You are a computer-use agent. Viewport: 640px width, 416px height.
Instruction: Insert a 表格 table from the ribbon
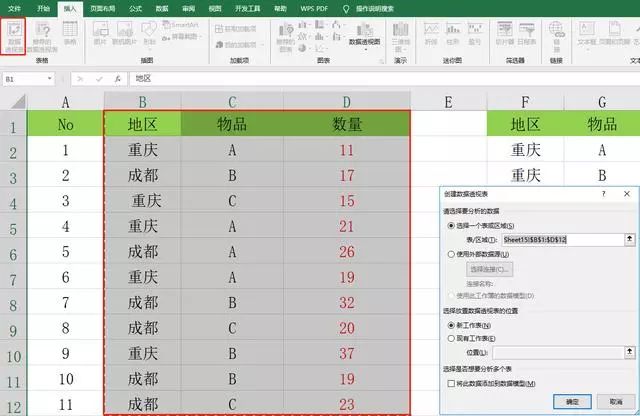pyautogui.click(x=71, y=38)
